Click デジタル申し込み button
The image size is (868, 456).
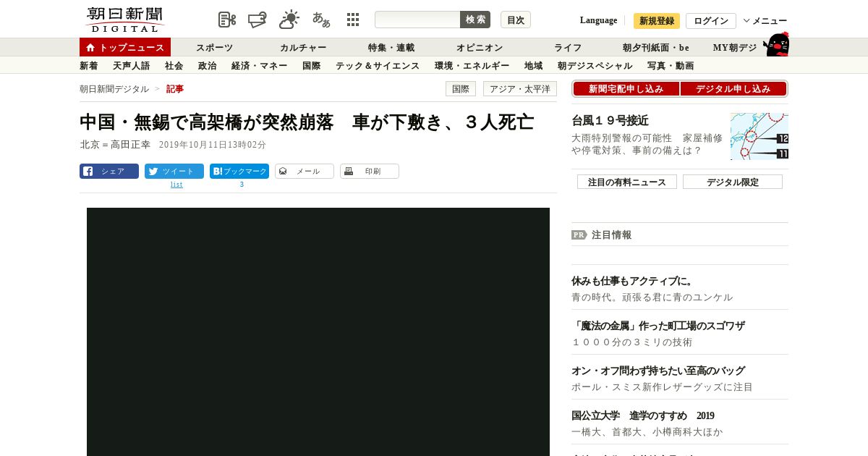tap(733, 89)
